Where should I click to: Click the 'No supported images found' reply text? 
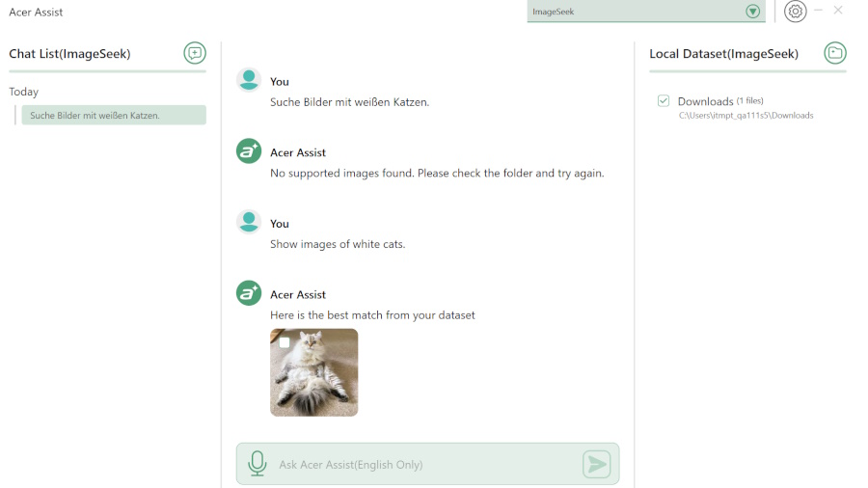tap(437, 174)
